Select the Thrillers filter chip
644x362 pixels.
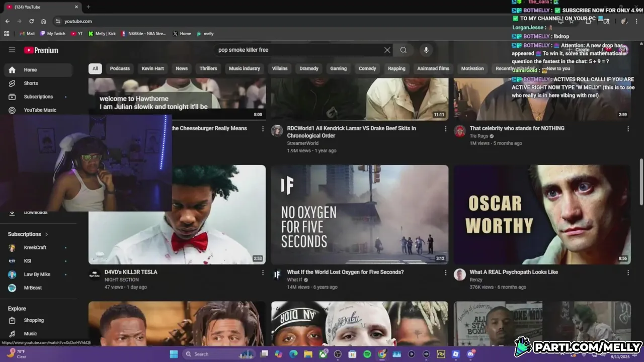pyautogui.click(x=208, y=68)
